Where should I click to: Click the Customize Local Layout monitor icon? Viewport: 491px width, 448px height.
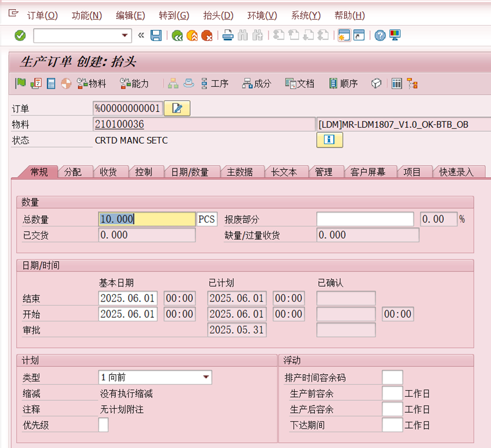[395, 35]
